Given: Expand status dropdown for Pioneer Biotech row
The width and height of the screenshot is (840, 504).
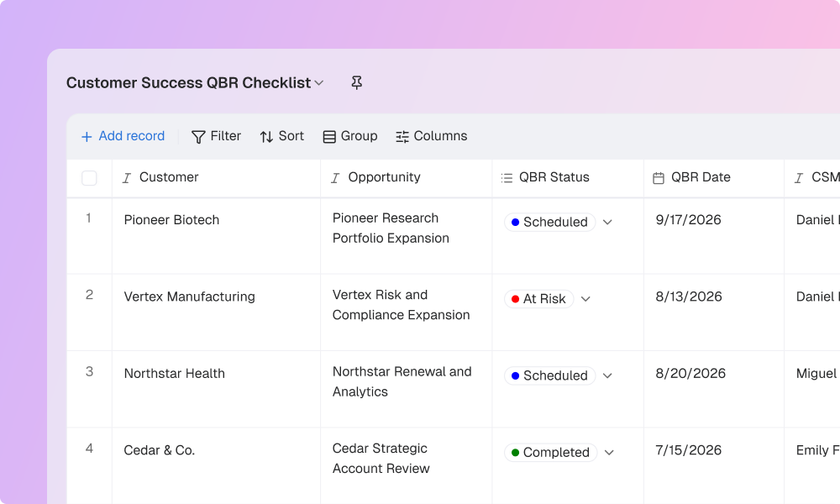Looking at the screenshot, I should pyautogui.click(x=607, y=222).
